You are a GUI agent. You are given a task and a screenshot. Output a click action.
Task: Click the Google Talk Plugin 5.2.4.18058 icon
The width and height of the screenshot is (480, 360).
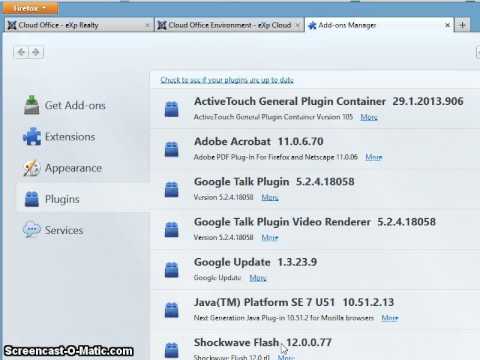(x=172, y=189)
